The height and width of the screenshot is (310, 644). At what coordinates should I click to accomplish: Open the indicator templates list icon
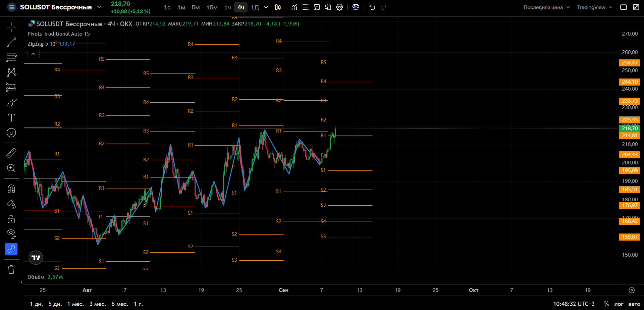pos(306,7)
